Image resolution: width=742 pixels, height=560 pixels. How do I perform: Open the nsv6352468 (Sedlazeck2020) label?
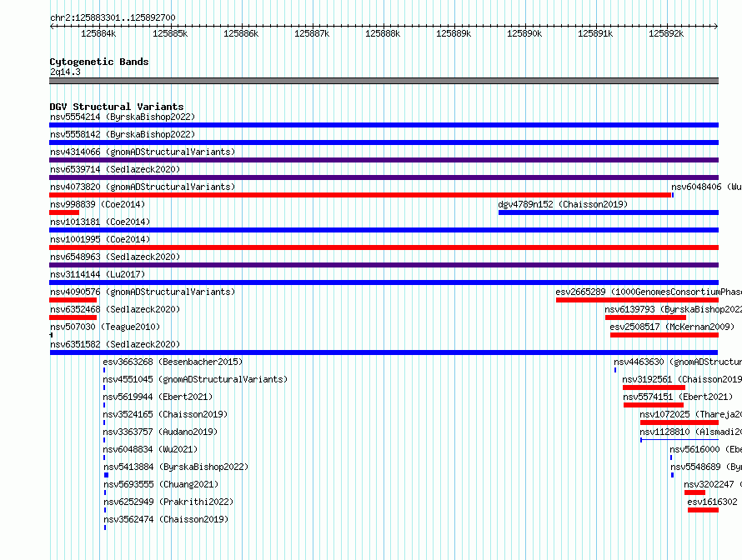pos(115,309)
